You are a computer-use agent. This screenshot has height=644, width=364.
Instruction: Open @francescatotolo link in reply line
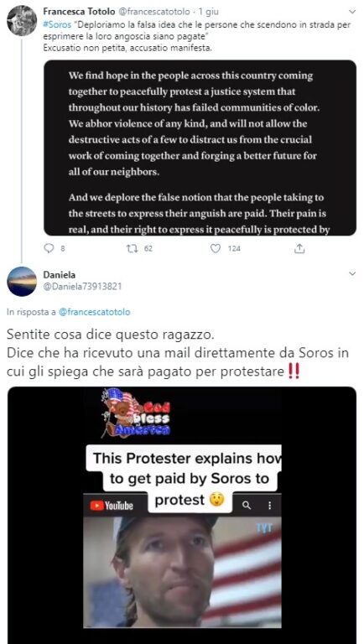(x=94, y=312)
